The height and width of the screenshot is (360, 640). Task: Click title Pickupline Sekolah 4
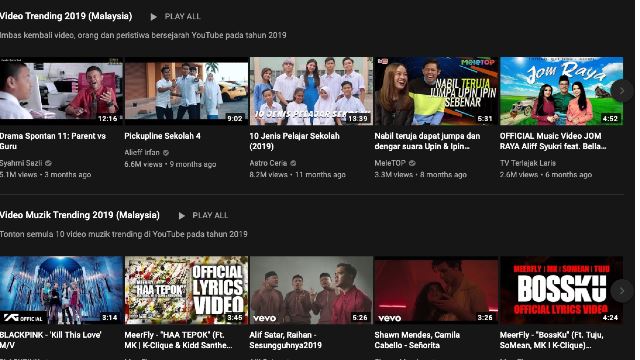162,136
